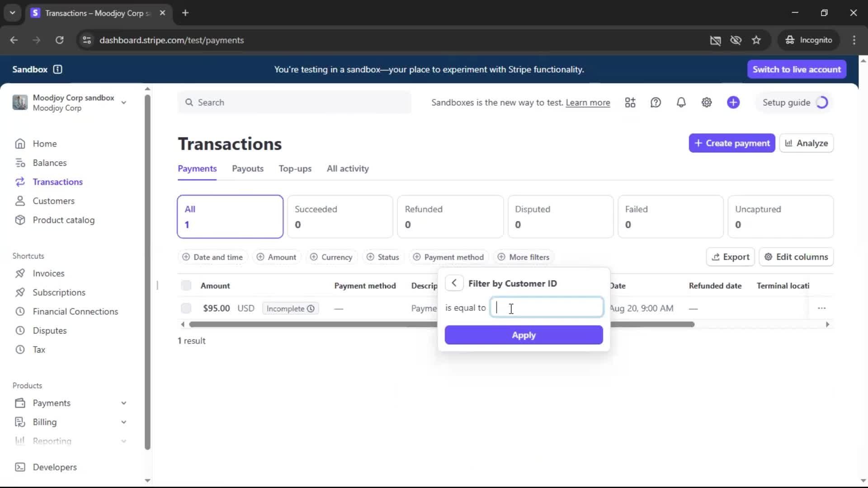Click the Apply filter button

click(x=524, y=335)
